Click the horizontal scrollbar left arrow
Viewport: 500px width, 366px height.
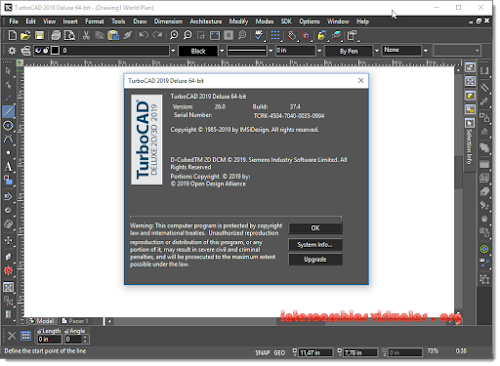109,321
